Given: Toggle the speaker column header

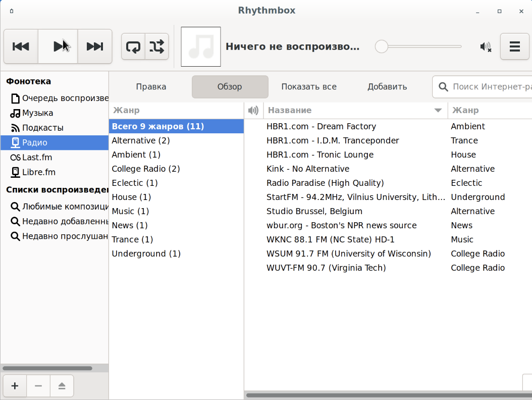Looking at the screenshot, I should coord(253,110).
